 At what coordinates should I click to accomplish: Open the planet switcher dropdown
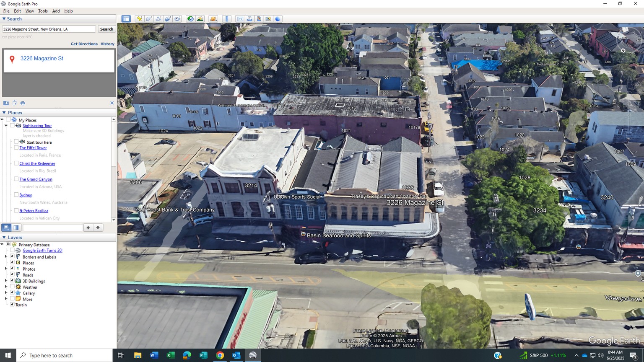(x=213, y=19)
